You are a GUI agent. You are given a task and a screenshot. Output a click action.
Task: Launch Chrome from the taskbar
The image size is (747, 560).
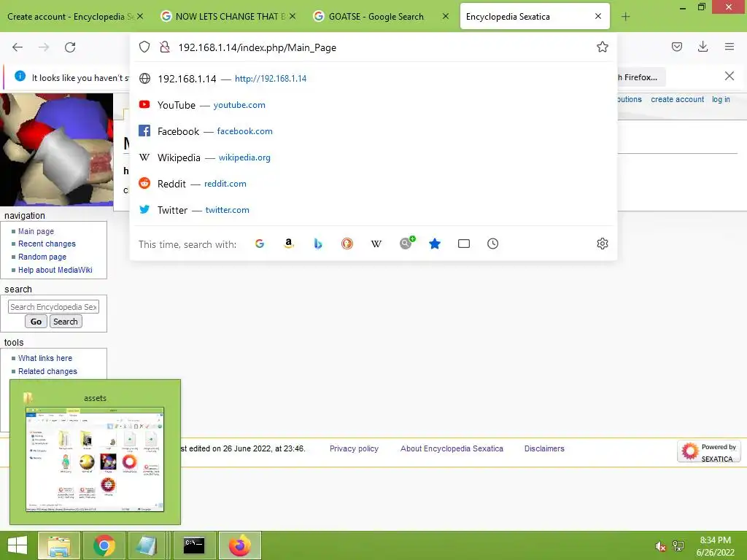coord(104,545)
